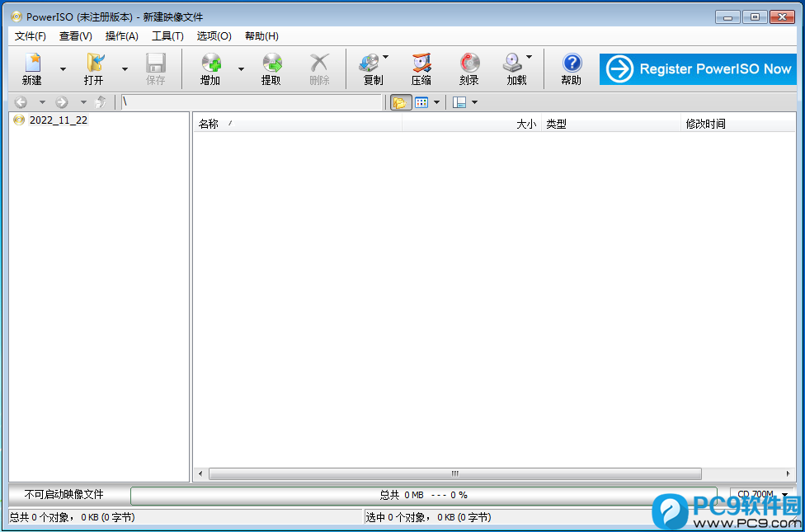Click the New (新建) image icon
The height and width of the screenshot is (532, 805).
coord(33,64)
